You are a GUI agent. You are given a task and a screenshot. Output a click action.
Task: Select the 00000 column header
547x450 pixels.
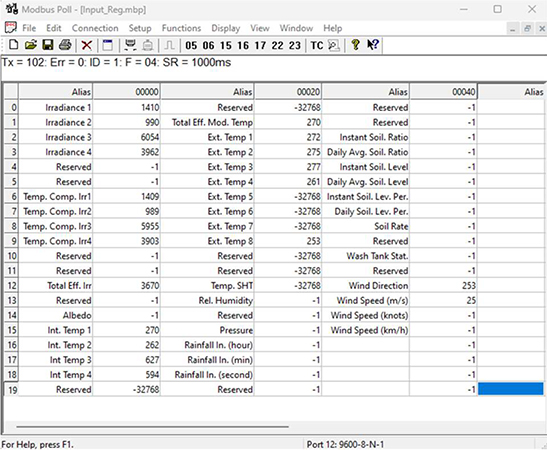point(127,91)
